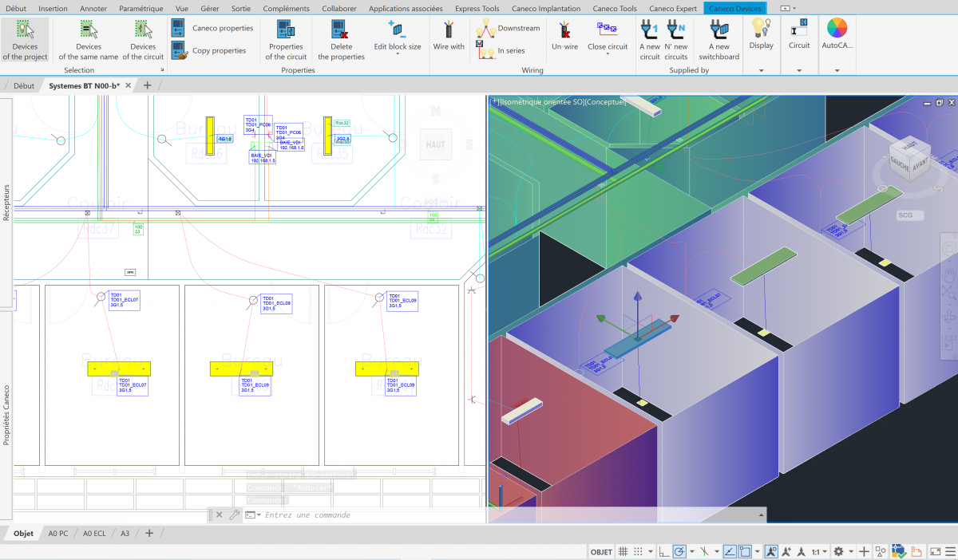Toggle annotation objects visibility
958x560 pixels.
pos(771,551)
